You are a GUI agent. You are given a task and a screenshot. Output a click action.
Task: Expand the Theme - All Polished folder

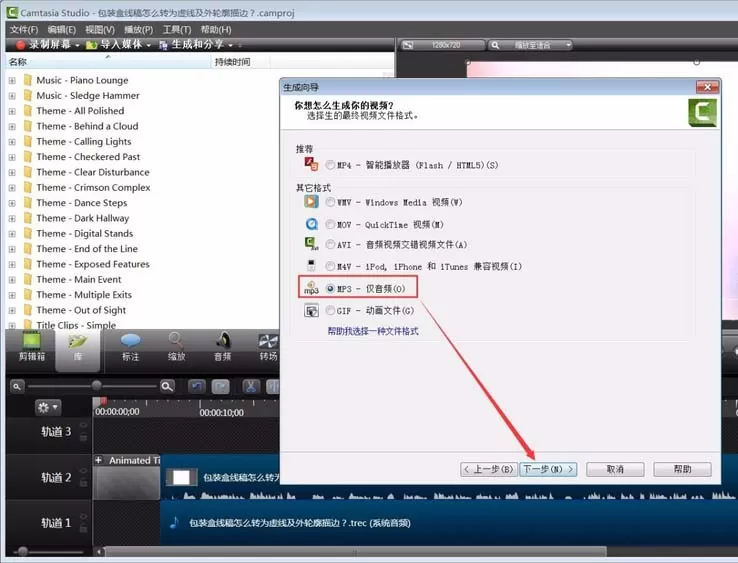pyautogui.click(x=12, y=112)
